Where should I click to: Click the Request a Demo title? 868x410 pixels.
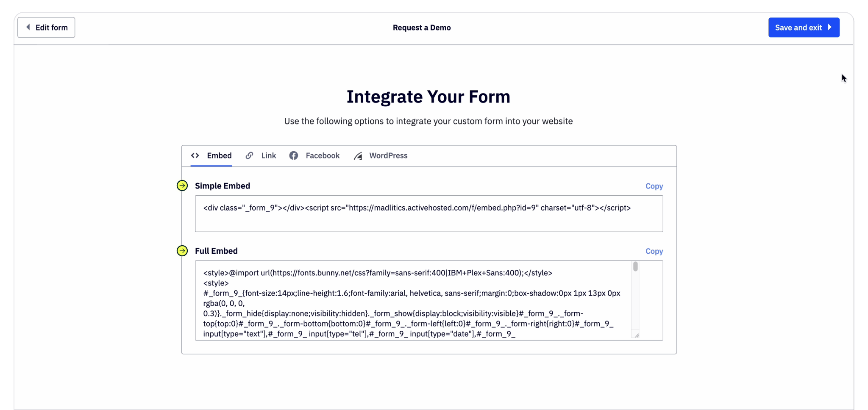(422, 28)
